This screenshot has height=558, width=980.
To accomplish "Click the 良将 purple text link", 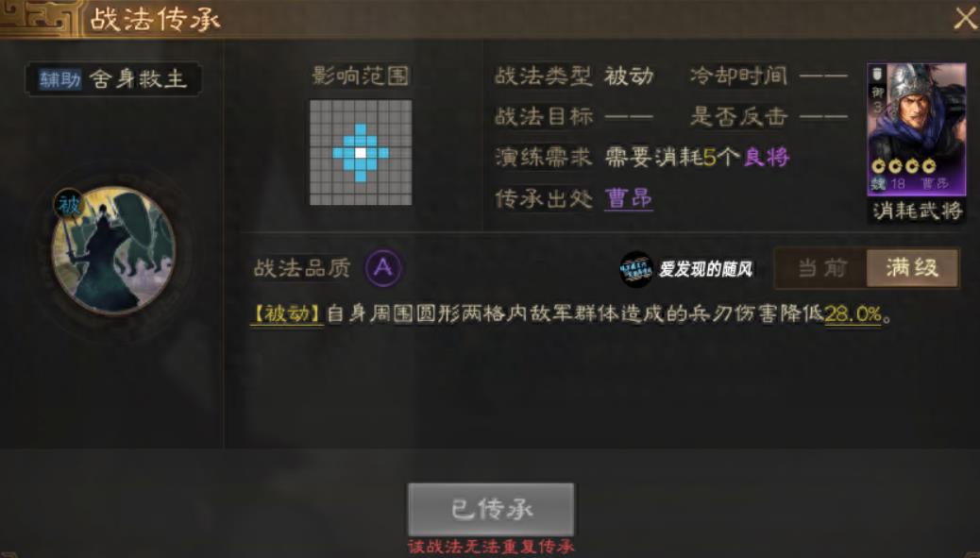I will 767,158.
